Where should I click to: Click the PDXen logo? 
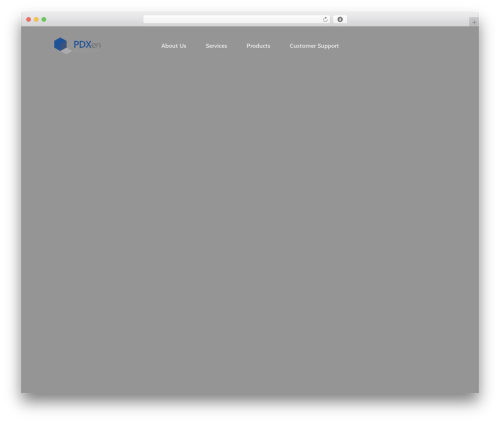(77, 45)
